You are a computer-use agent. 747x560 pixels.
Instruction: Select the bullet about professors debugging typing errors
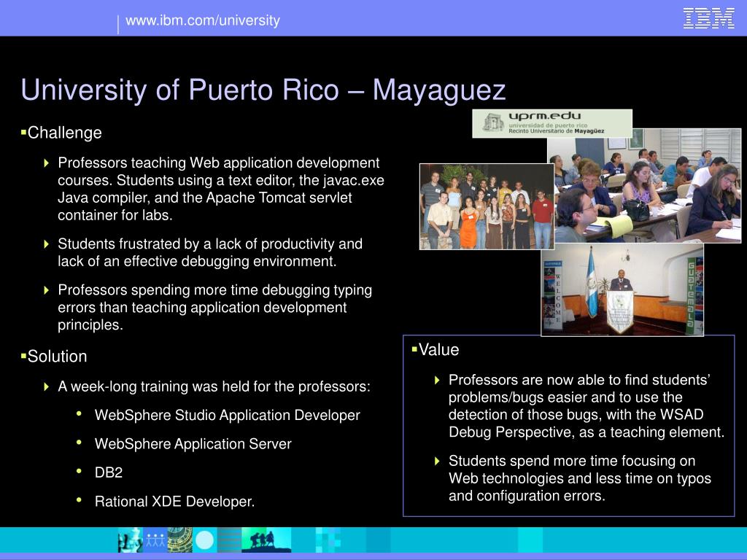tap(215, 307)
